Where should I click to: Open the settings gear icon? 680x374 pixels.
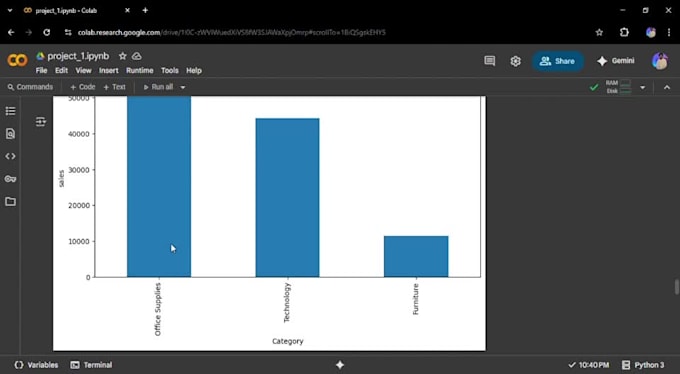click(x=515, y=61)
